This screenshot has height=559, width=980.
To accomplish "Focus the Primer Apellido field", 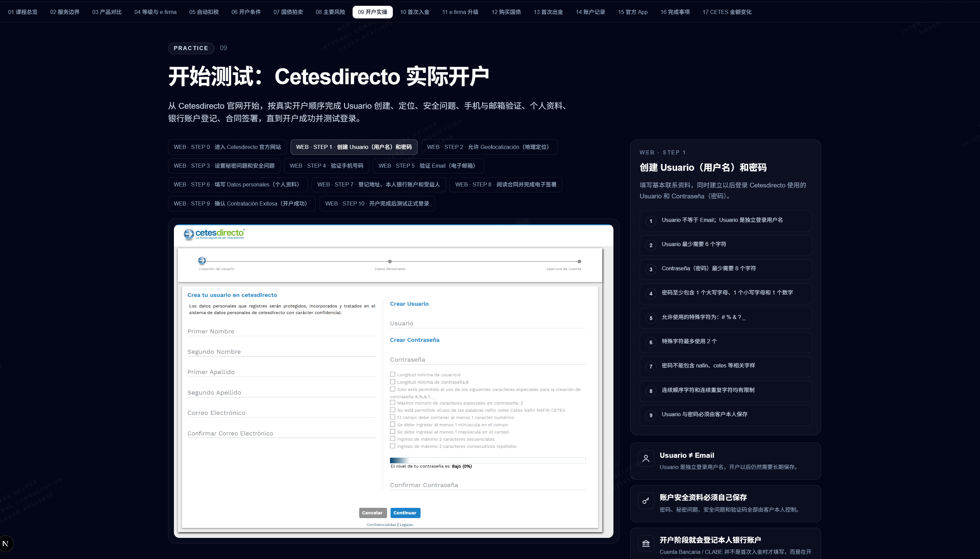I will 281,372.
